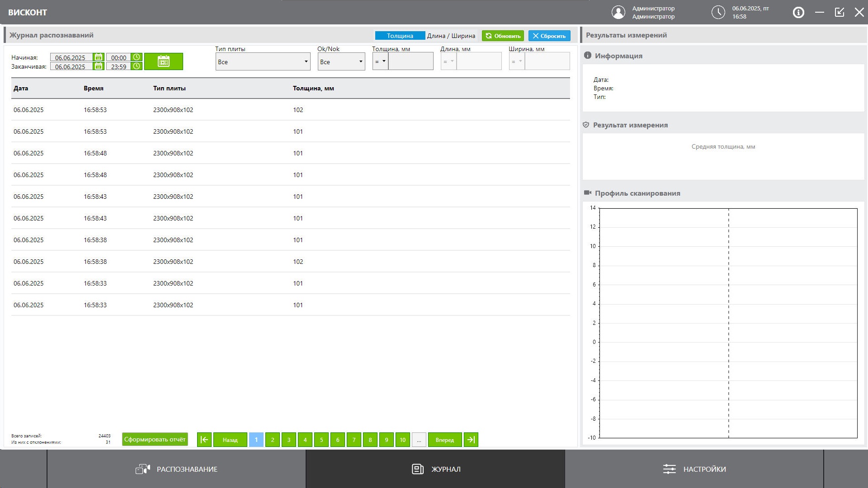
Task: Open the Толщина comparison operator dropdown
Action: tap(380, 61)
